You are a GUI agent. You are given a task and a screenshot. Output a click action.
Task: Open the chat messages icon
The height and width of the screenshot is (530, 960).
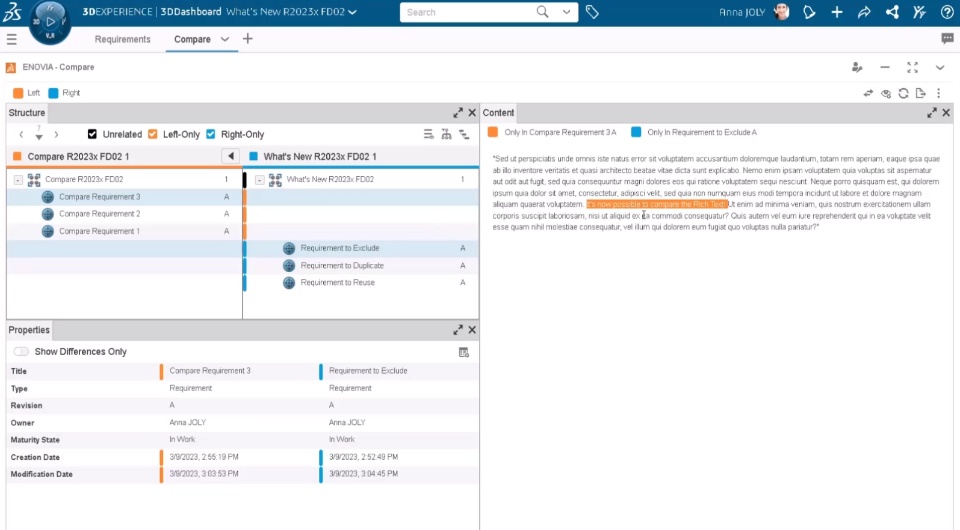click(947, 39)
